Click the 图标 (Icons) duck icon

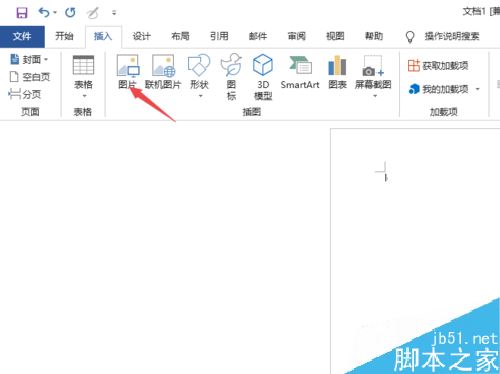tap(231, 64)
